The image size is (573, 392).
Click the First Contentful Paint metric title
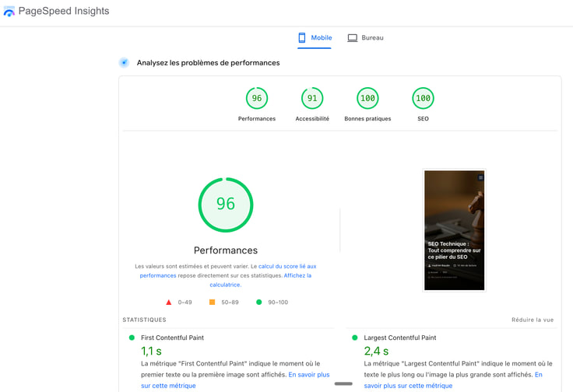pyautogui.click(x=173, y=338)
